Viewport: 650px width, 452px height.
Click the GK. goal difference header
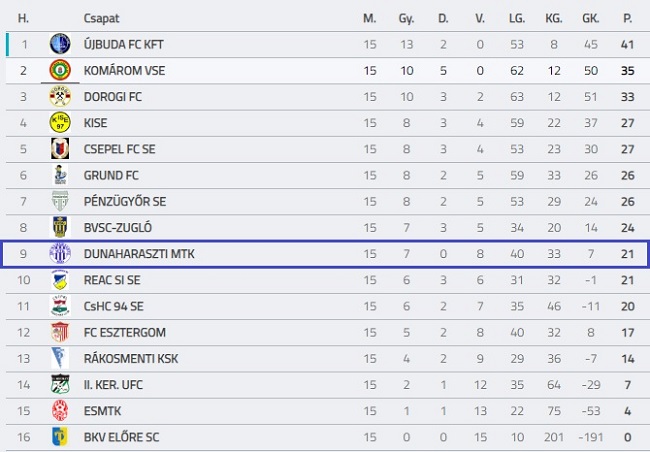pos(592,18)
